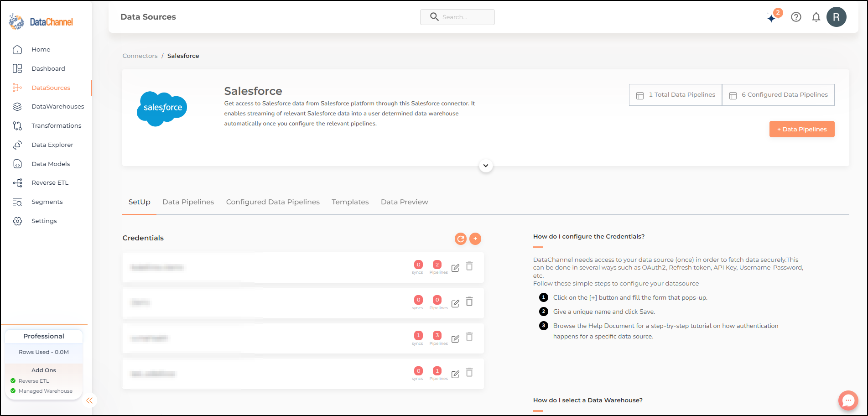This screenshot has height=416, width=868.
Task: Click the Salesforce cloud logo
Action: point(162,109)
